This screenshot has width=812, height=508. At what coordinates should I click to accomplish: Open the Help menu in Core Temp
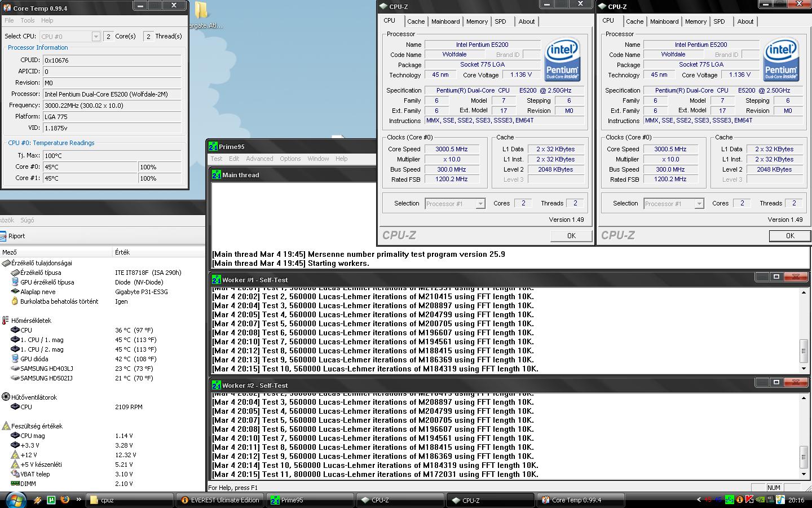tap(47, 20)
